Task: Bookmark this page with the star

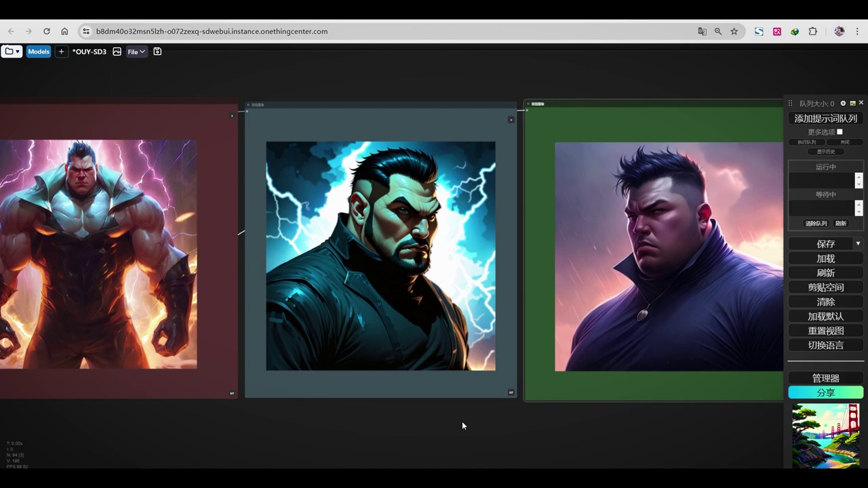Action: [734, 31]
